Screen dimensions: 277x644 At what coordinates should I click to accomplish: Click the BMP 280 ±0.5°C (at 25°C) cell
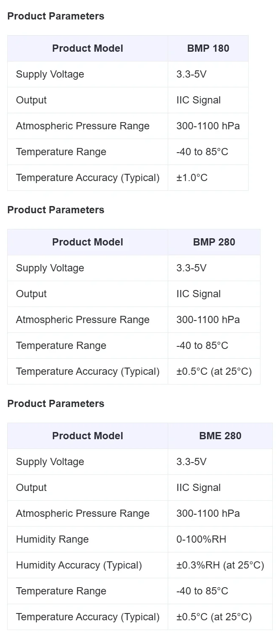coord(214,371)
